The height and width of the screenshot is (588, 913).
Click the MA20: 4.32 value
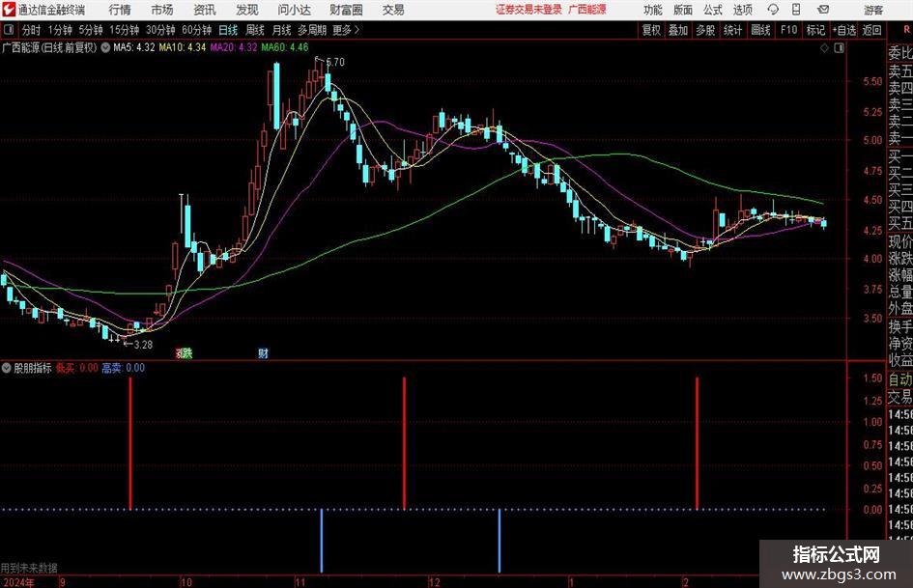[234, 47]
